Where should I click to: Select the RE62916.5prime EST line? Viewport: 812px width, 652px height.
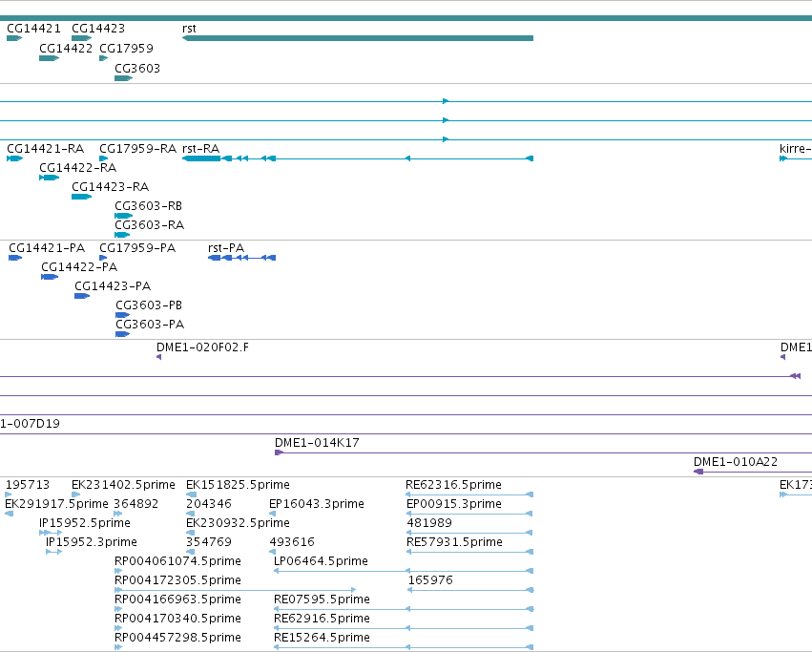click(x=404, y=628)
